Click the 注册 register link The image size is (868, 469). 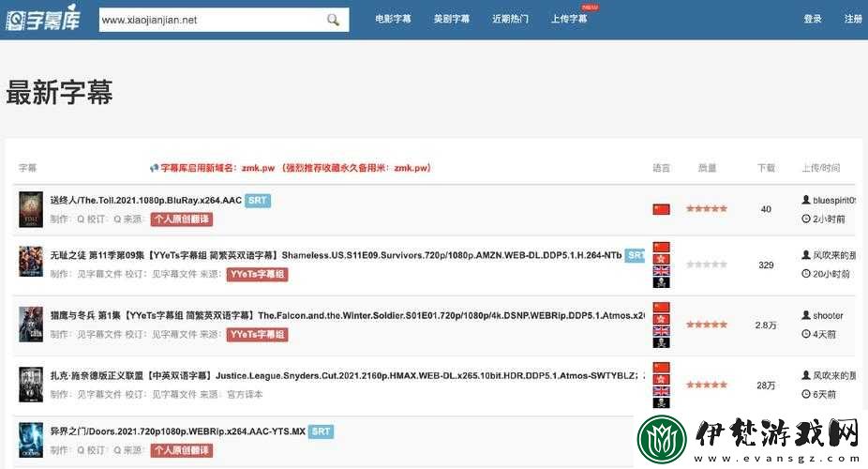pos(853,19)
